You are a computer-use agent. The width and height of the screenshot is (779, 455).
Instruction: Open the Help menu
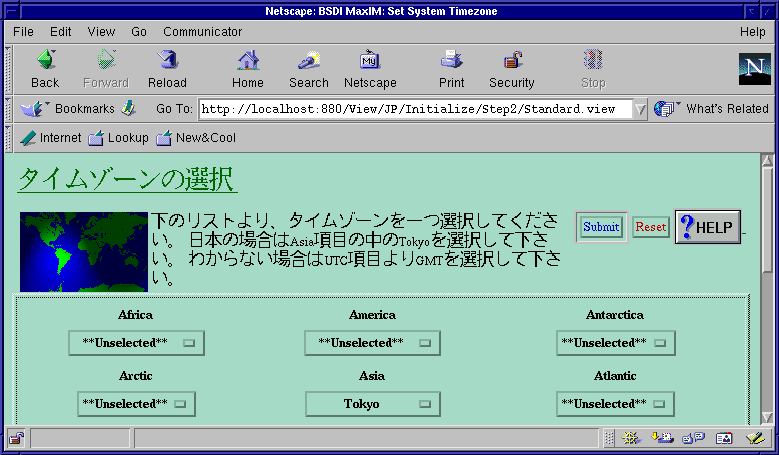tap(753, 32)
